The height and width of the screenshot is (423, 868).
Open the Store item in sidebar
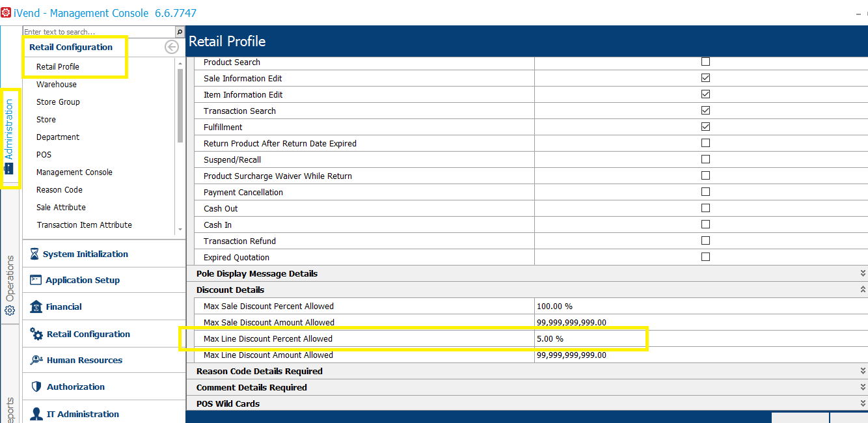[x=46, y=119]
